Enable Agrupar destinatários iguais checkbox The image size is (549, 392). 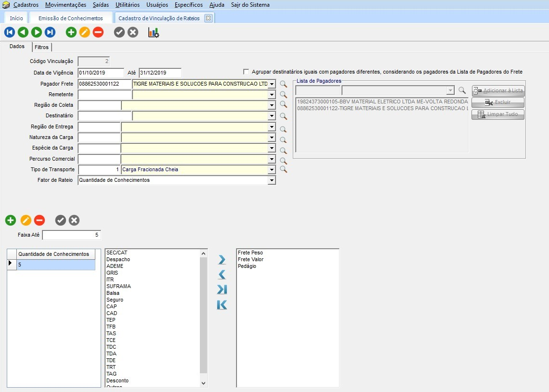(247, 72)
